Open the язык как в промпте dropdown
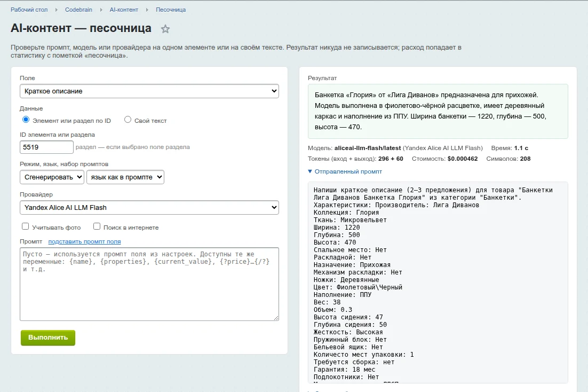This screenshot has width=588, height=392. click(x=125, y=177)
